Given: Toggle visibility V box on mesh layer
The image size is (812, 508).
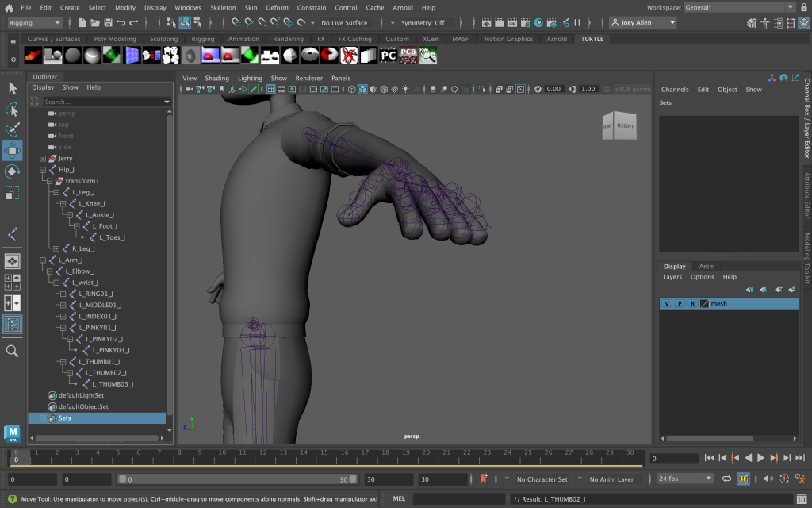Looking at the screenshot, I should click(667, 304).
